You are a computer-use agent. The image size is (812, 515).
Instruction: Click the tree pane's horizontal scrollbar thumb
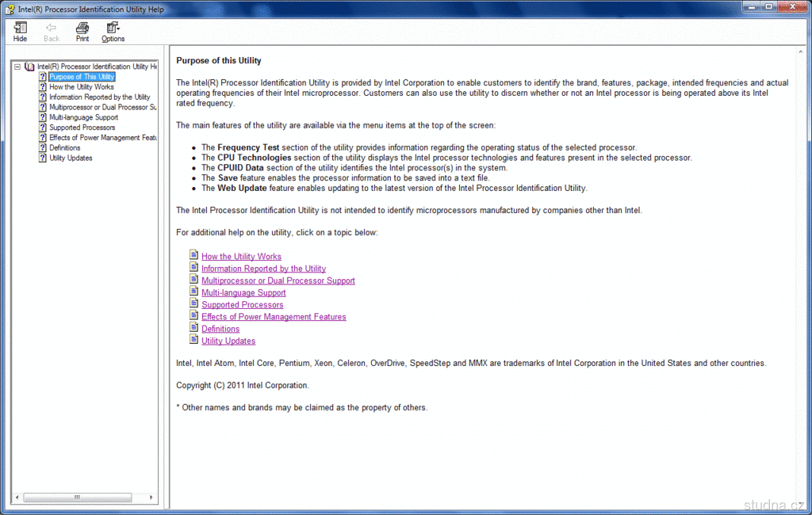pyautogui.click(x=78, y=498)
